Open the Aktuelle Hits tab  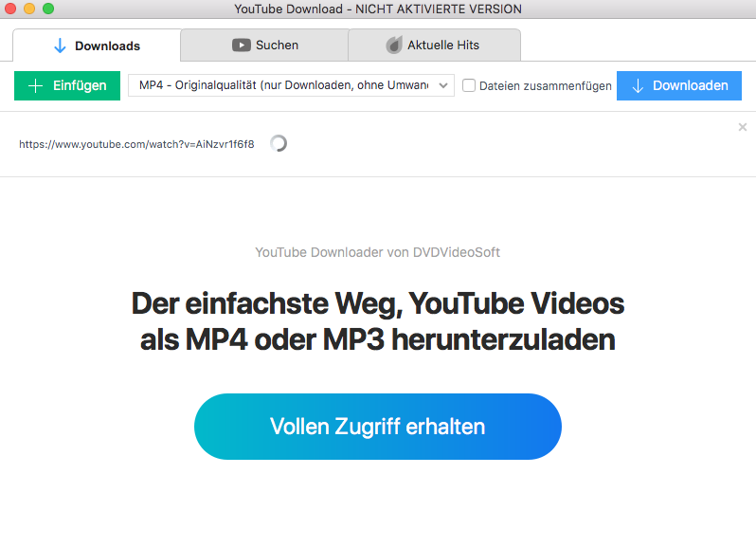pos(434,45)
